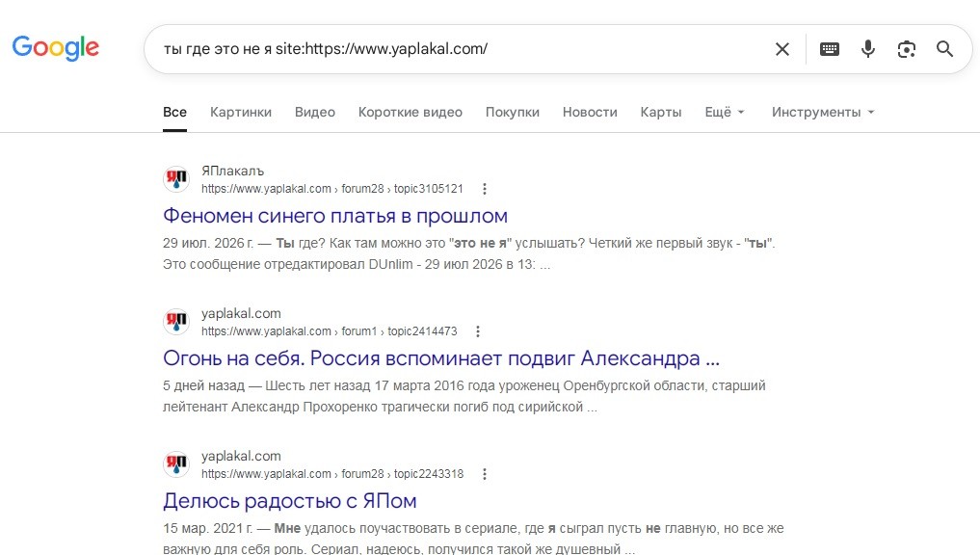The width and height of the screenshot is (980, 555).
Task: Open the Короткие видео tab
Action: [x=410, y=113]
